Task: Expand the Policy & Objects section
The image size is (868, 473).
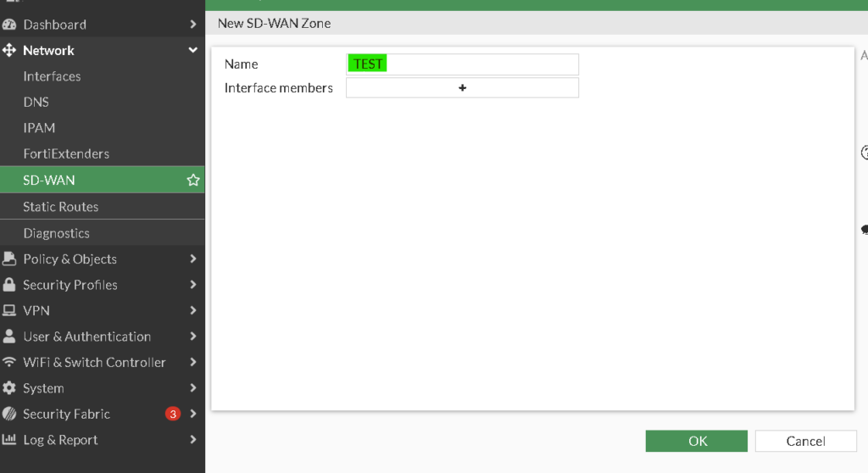Action: [x=193, y=259]
